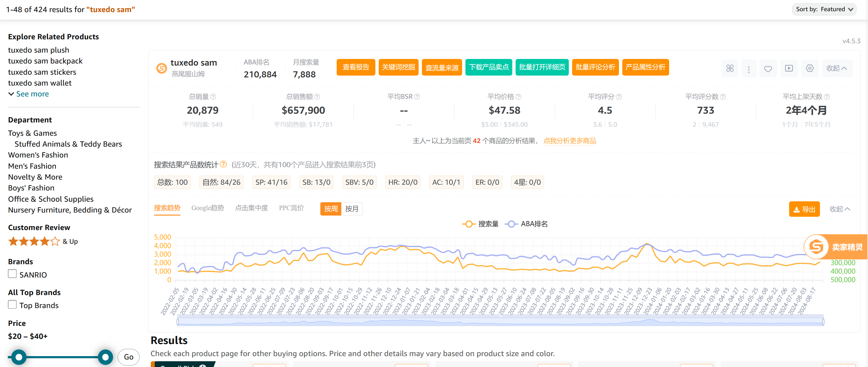The height and width of the screenshot is (367, 868).
Task: Click the 查看报告 button
Action: 356,67
